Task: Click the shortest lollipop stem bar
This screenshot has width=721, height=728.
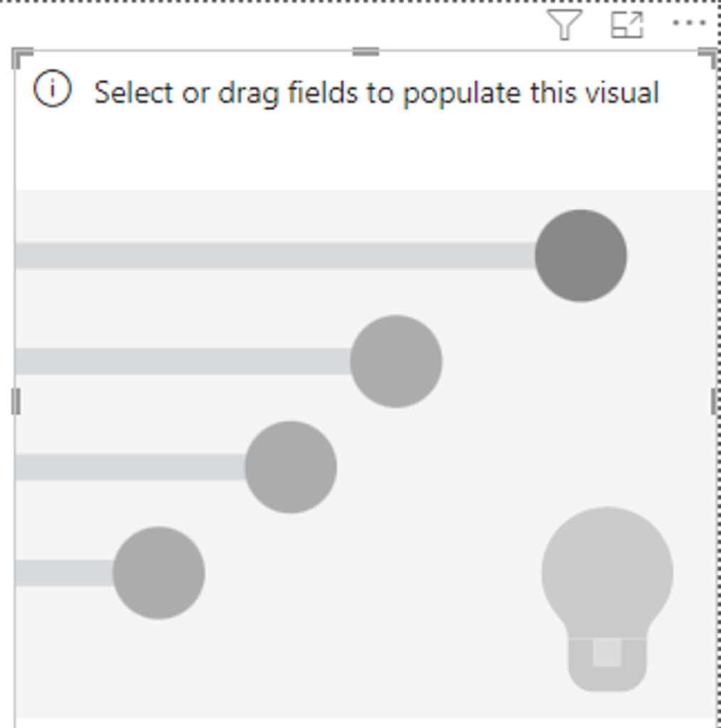Action: (x=64, y=573)
